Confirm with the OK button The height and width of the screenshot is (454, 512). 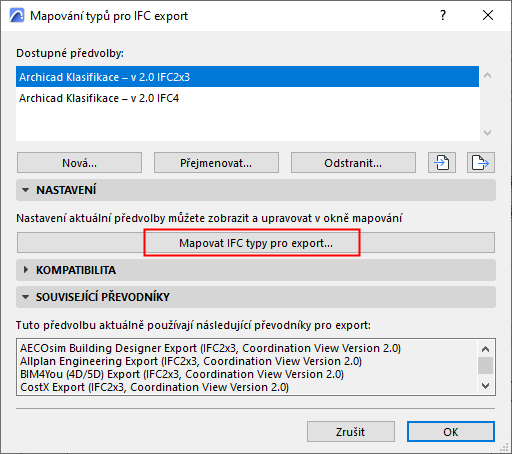(x=451, y=432)
